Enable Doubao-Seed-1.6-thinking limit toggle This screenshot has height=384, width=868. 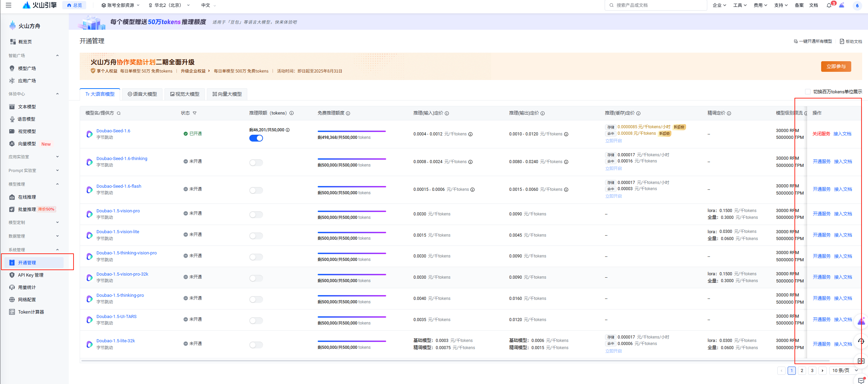(x=256, y=163)
